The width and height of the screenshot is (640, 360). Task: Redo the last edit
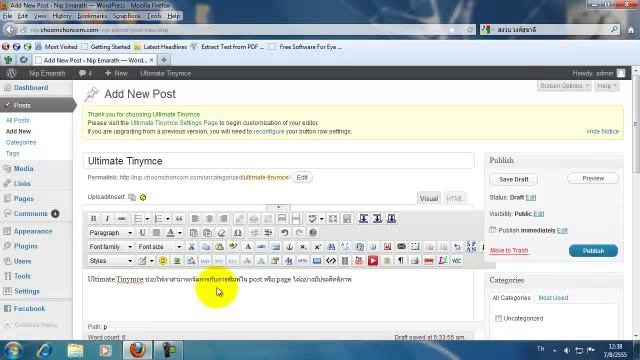point(299,233)
